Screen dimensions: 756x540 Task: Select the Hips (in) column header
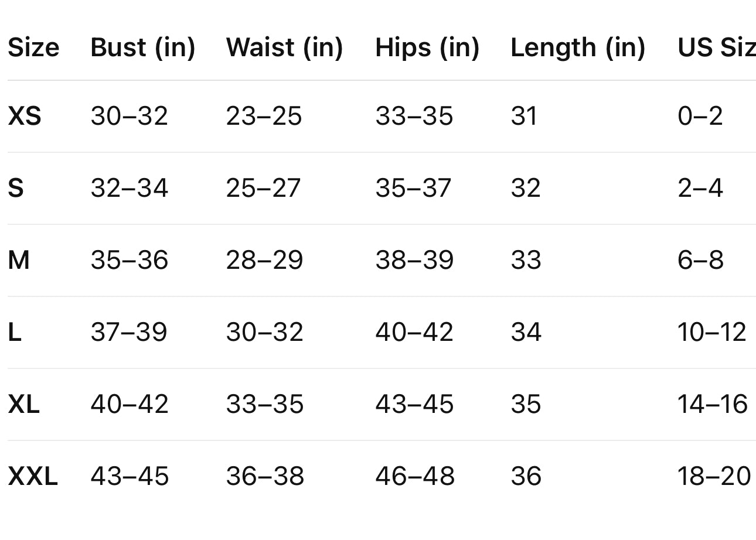pyautogui.click(x=427, y=47)
